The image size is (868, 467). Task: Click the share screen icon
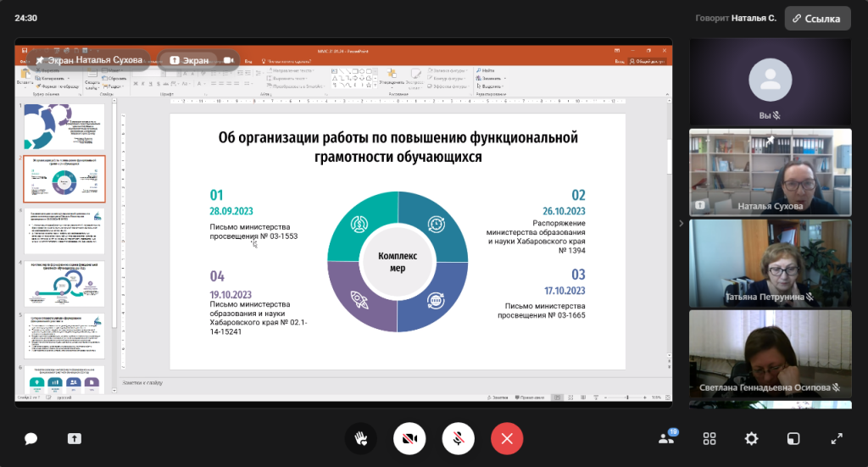click(x=74, y=438)
